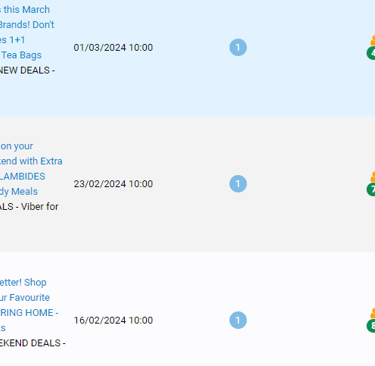Open the campaign link ending "Shop"

[23, 282]
